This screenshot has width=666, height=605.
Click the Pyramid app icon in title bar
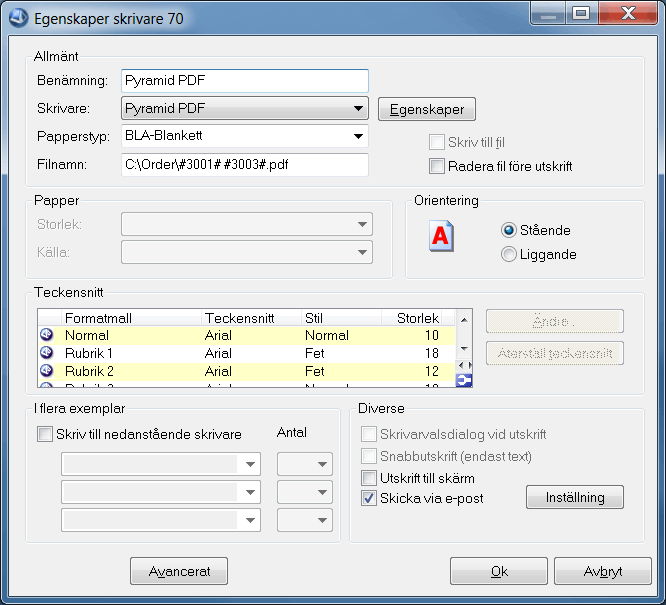click(18, 18)
